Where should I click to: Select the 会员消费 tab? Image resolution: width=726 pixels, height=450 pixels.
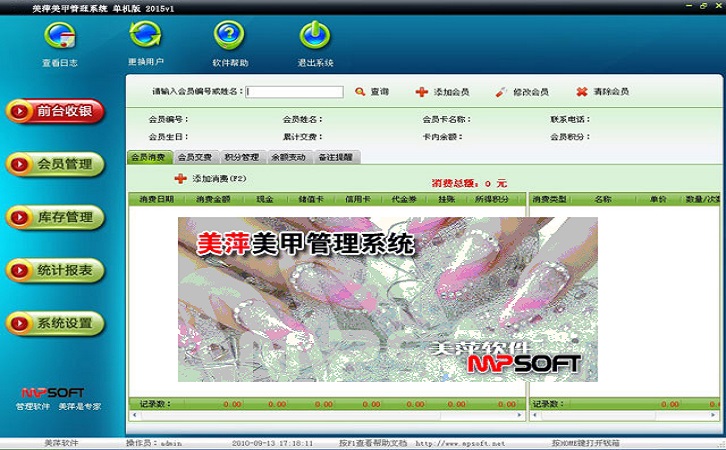tap(150, 157)
